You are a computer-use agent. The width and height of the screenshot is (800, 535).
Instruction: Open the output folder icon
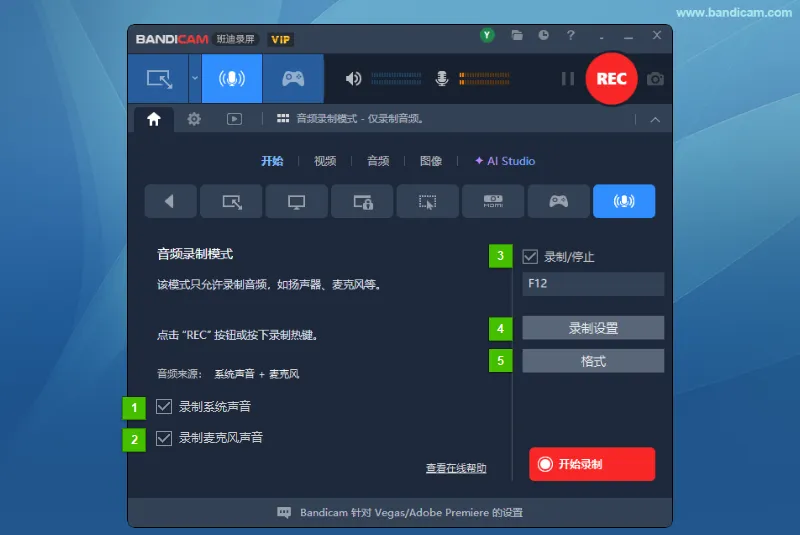(x=517, y=35)
